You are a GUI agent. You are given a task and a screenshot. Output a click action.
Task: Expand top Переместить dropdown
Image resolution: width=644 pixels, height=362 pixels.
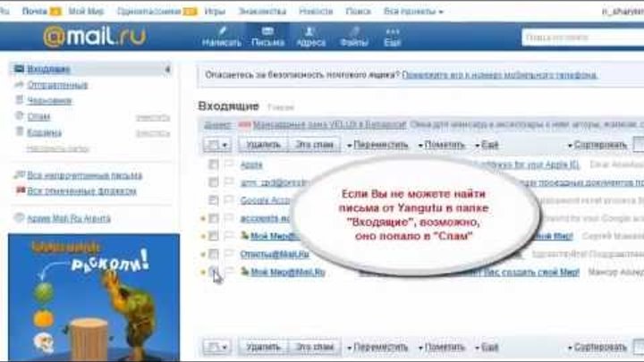(x=377, y=145)
